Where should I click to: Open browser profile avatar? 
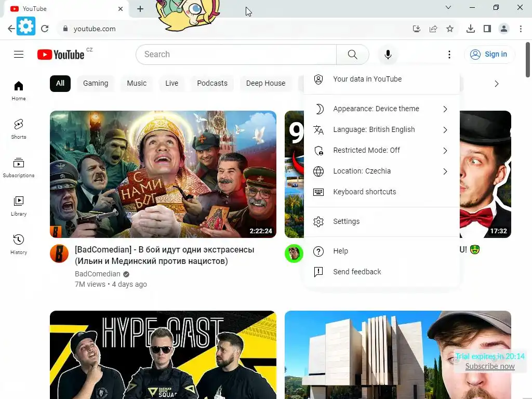(x=504, y=29)
